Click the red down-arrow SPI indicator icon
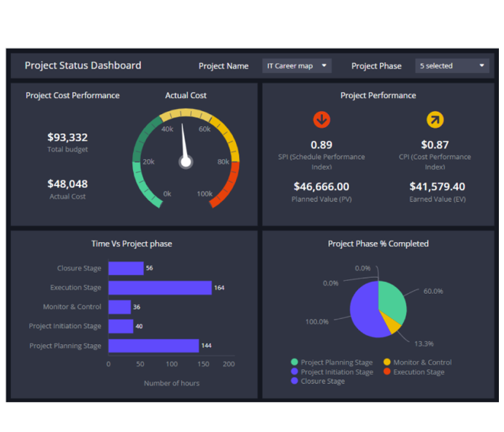This screenshot has height=432, width=504. [321, 120]
